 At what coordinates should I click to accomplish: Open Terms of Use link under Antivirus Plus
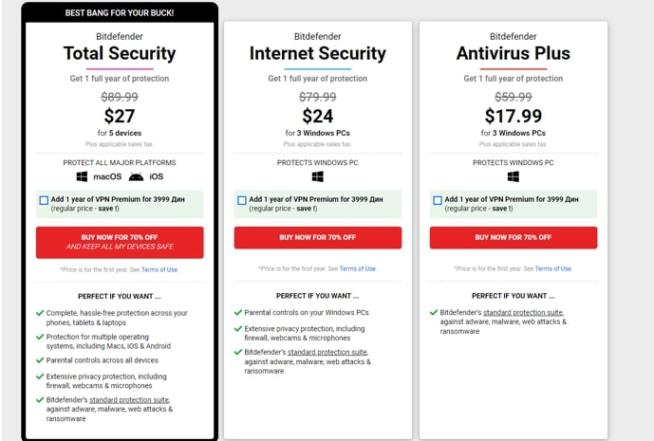(553, 269)
